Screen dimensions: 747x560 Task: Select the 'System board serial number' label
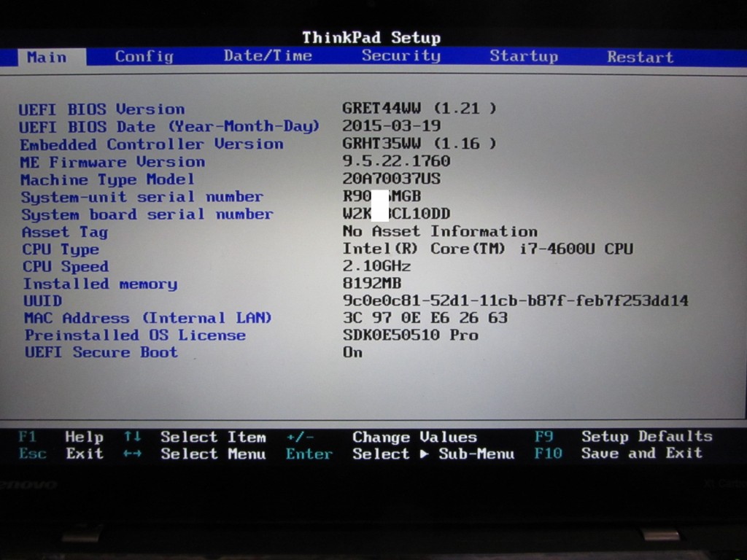(147, 214)
